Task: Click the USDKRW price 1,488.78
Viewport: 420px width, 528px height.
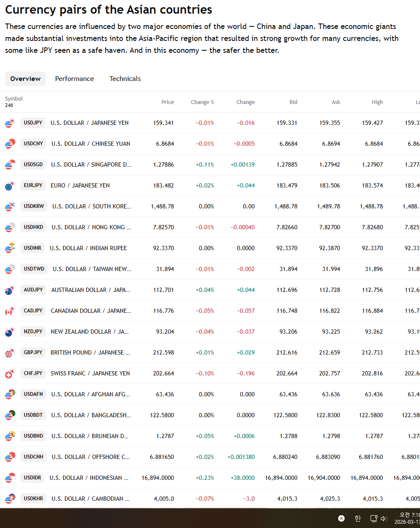Action: click(162, 206)
